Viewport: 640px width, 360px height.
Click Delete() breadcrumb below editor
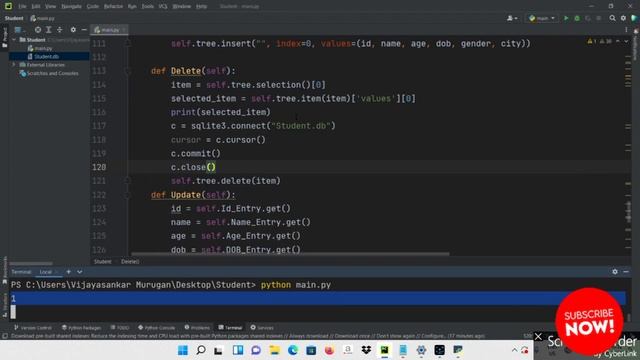pyautogui.click(x=130, y=262)
